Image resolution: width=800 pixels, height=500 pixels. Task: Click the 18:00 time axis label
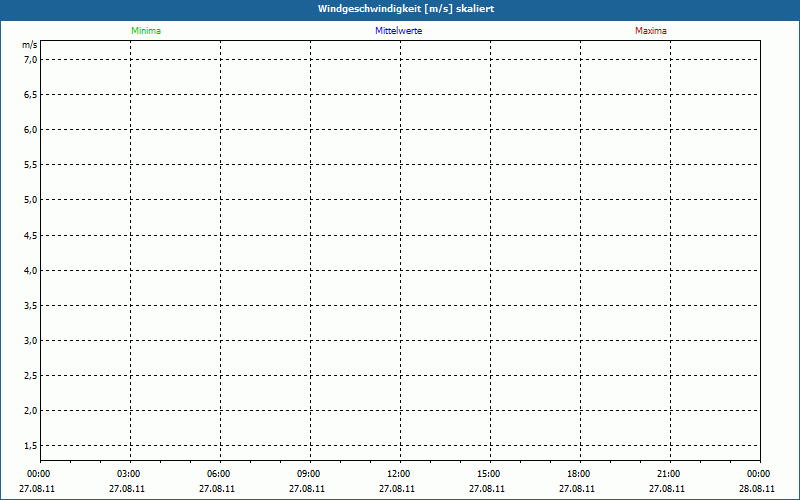[579, 474]
